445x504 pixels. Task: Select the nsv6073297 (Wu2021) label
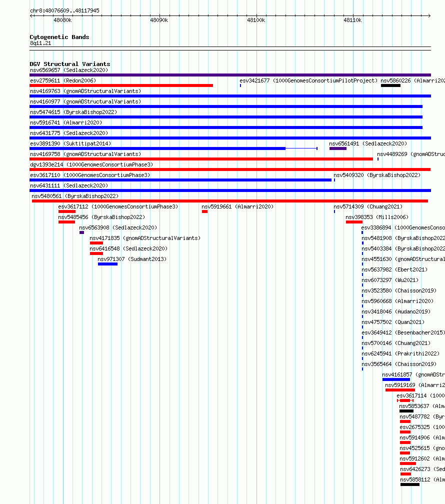pos(390,280)
